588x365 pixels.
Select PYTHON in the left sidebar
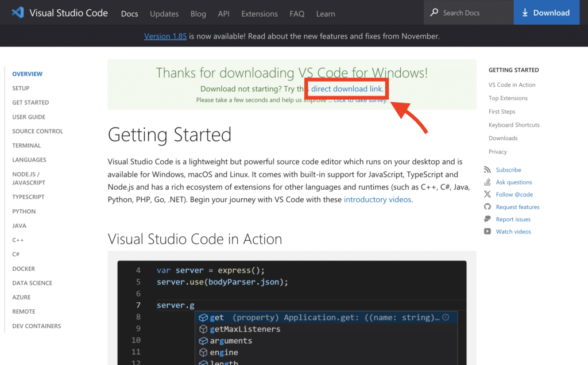(x=24, y=211)
